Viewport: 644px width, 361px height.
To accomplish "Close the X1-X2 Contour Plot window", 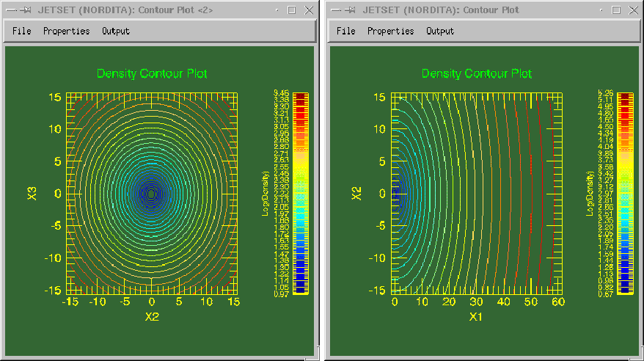I will click(x=633, y=10).
